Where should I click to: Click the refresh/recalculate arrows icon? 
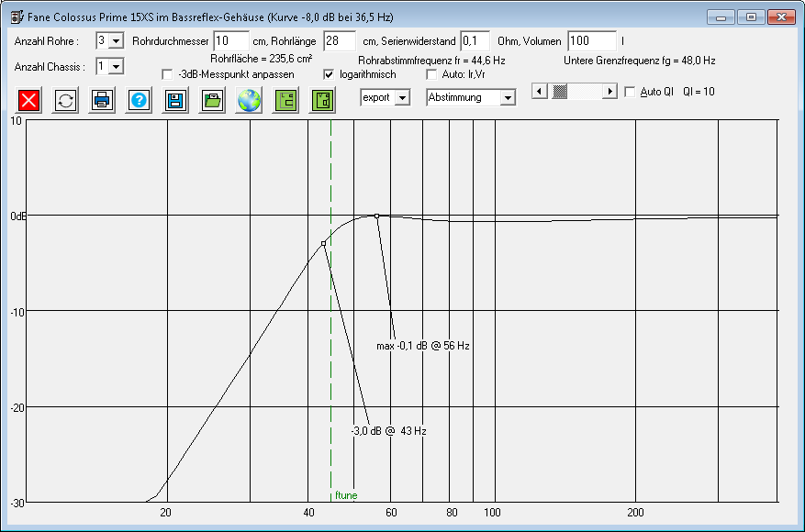tap(66, 100)
